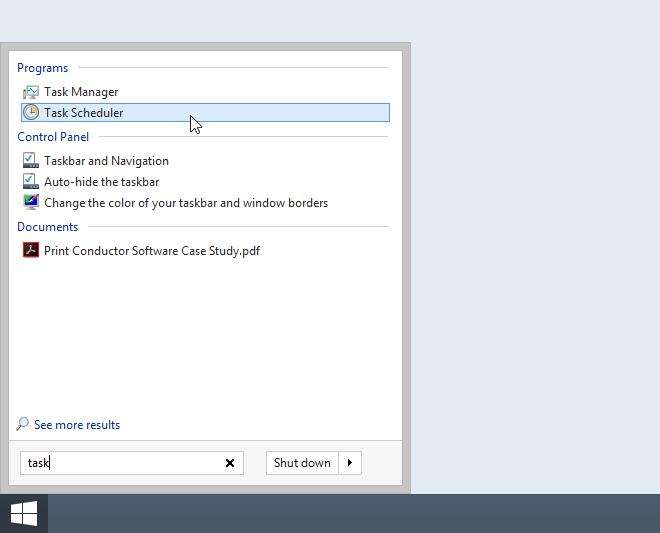Expand the Shut down options arrow
Screen dimensions: 660x533
click(350, 463)
